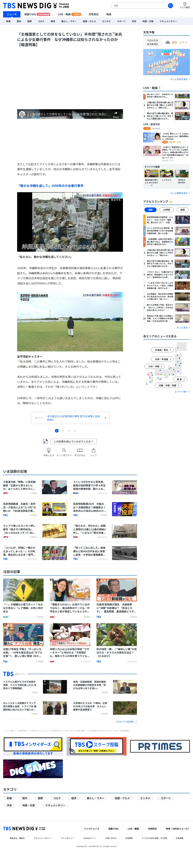Select コロナ in the category bar
Viewport: 193px width, 868px height.
[x=41, y=21]
